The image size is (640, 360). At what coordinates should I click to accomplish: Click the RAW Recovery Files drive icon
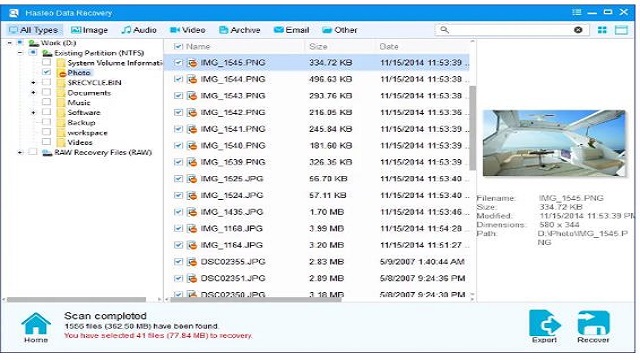47,153
